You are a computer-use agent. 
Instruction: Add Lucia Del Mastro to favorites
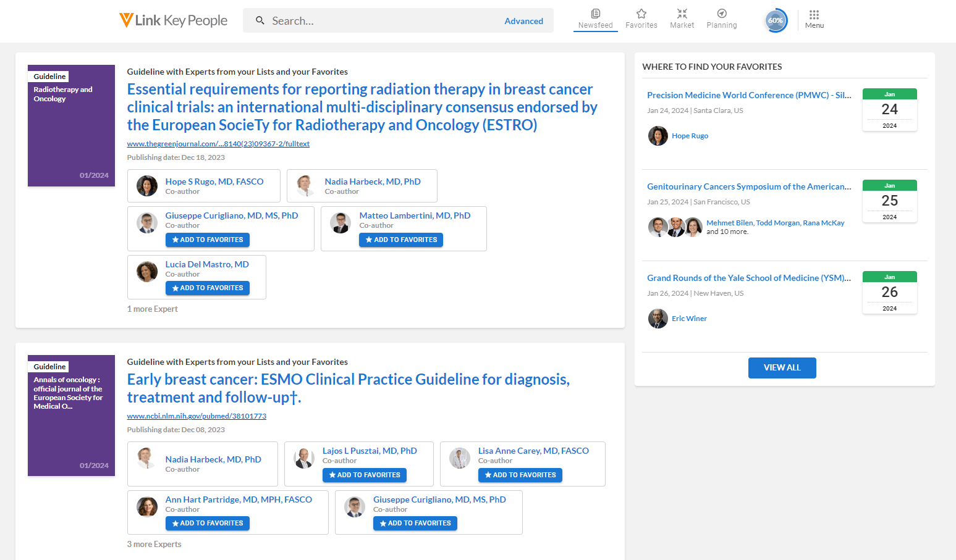tap(207, 288)
